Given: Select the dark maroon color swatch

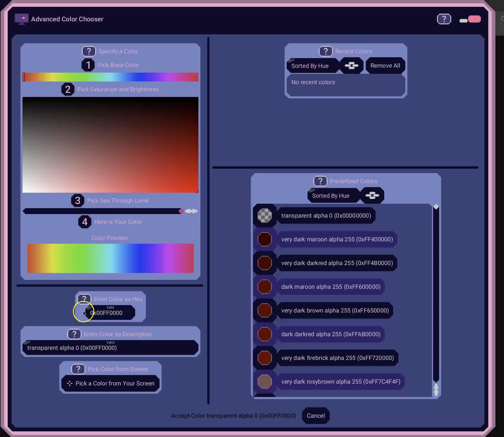Looking at the screenshot, I should tap(265, 287).
